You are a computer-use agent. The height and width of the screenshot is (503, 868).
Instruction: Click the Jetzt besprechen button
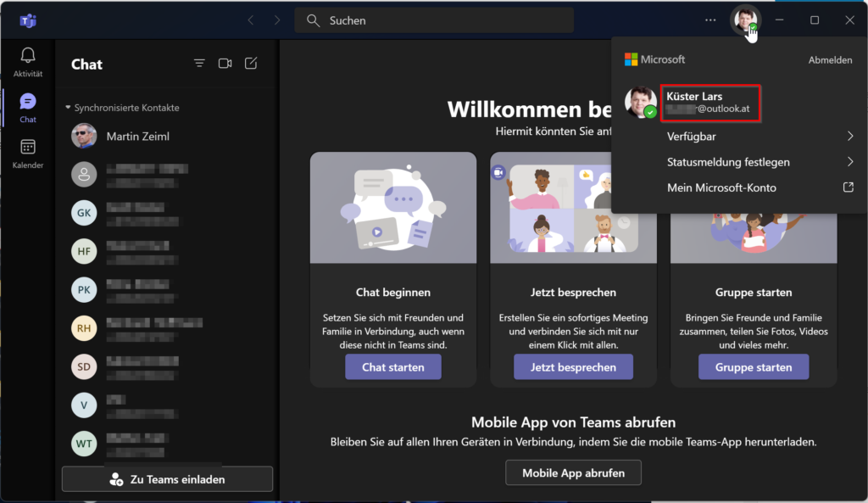[573, 366]
